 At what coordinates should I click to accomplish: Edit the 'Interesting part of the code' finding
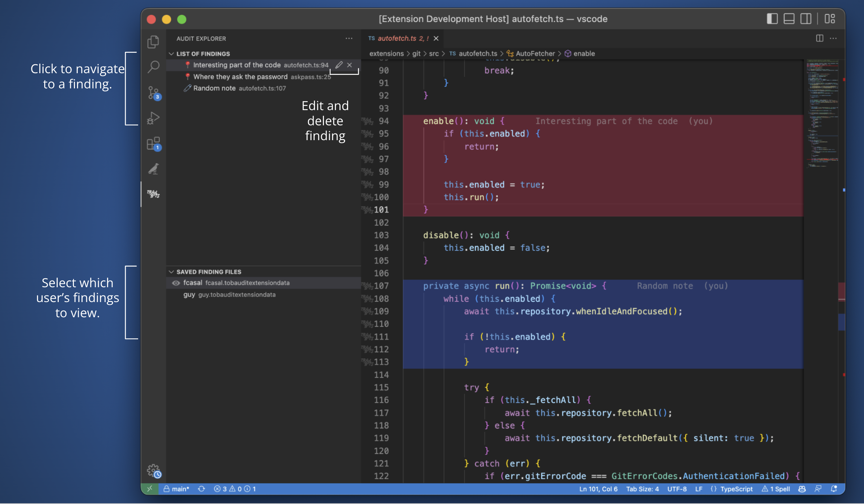(x=339, y=65)
